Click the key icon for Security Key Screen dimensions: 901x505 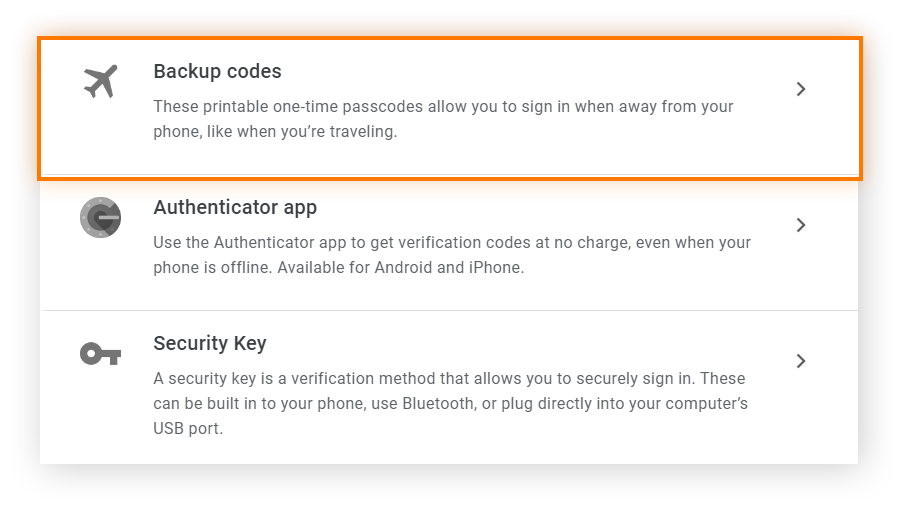(100, 353)
